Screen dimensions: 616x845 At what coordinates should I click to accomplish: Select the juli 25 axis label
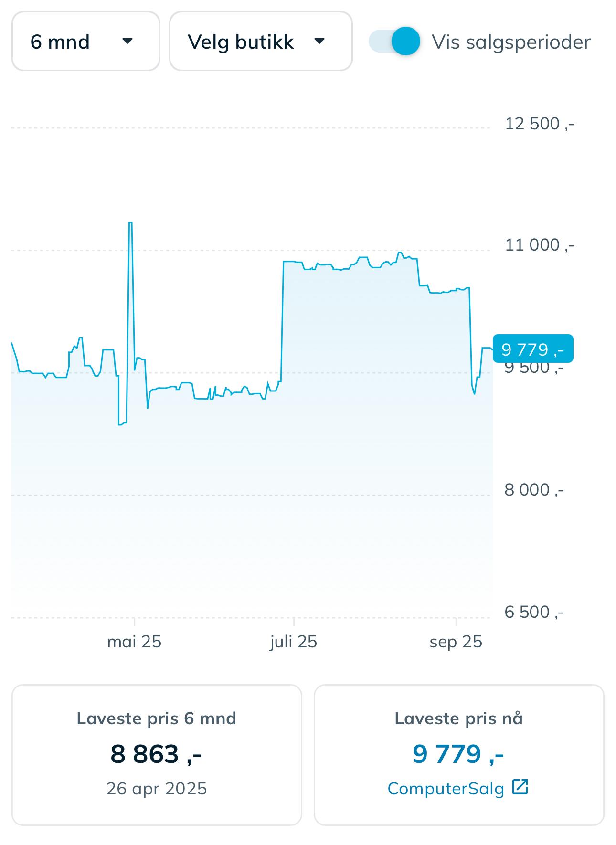tap(293, 642)
